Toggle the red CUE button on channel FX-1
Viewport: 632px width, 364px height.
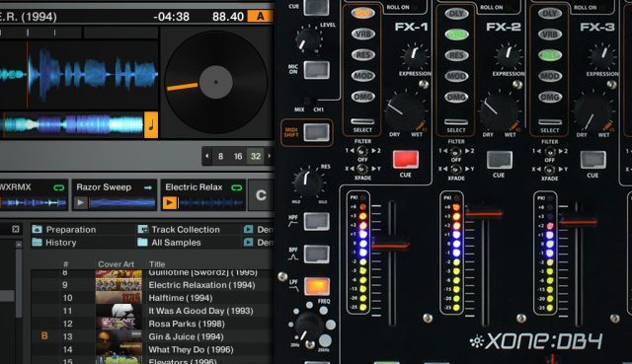(x=406, y=160)
